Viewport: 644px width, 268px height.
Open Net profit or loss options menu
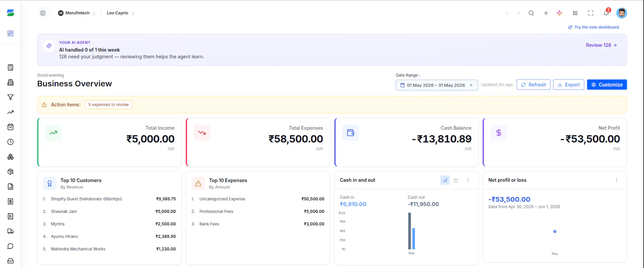click(617, 180)
